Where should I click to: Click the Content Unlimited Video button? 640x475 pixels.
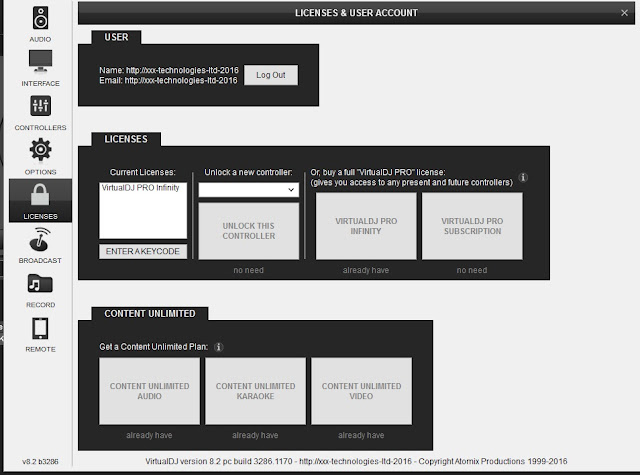click(361, 391)
